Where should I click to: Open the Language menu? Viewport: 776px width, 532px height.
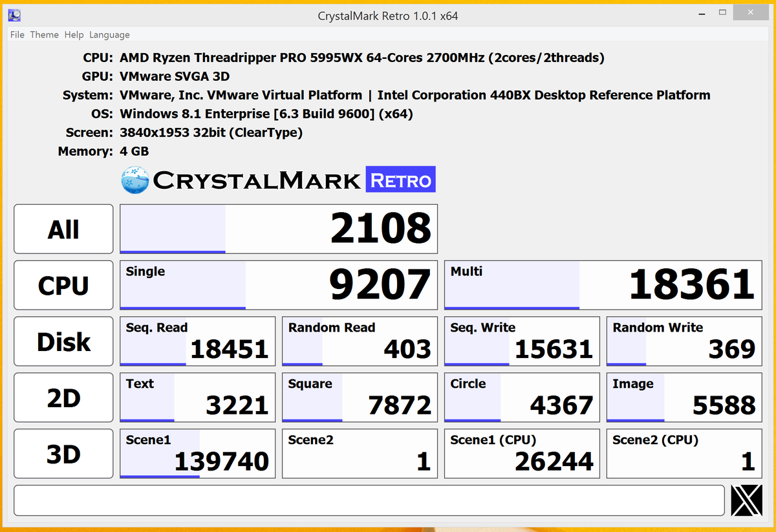tap(109, 35)
